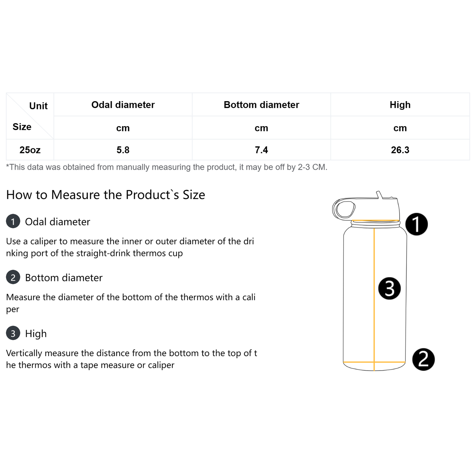The width and height of the screenshot is (476, 476).
Task: Click the 7.4 value in the table
Action: coord(261,150)
